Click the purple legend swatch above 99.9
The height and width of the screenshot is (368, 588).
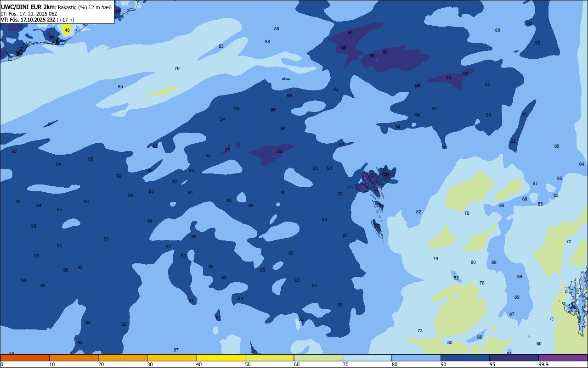(x=563, y=357)
